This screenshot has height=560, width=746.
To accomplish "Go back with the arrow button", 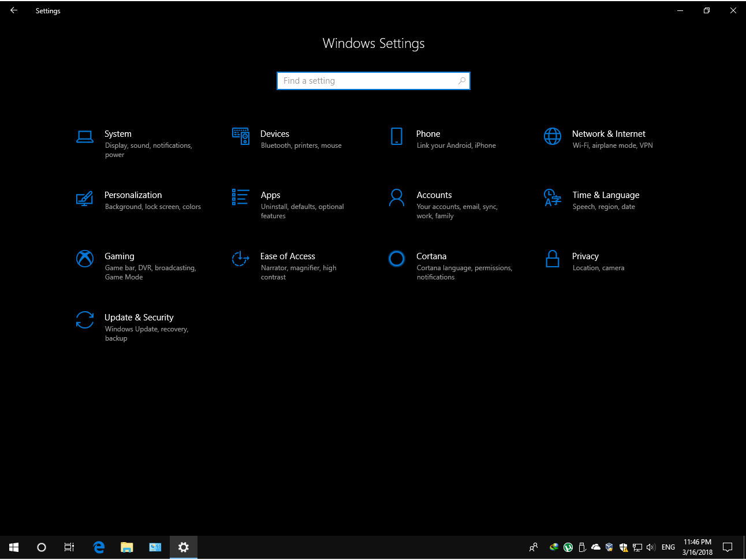I will click(x=14, y=10).
